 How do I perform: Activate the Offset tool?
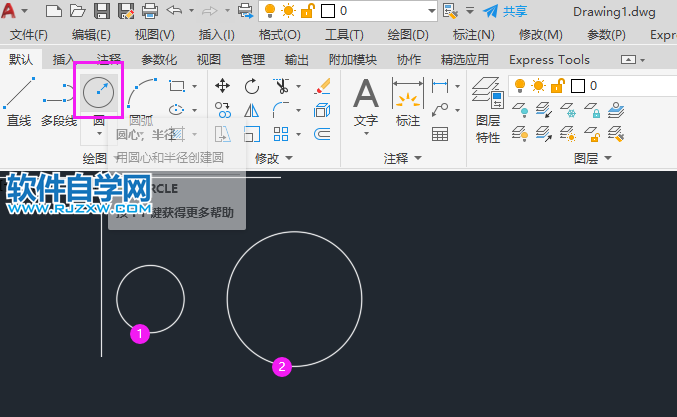[x=322, y=134]
